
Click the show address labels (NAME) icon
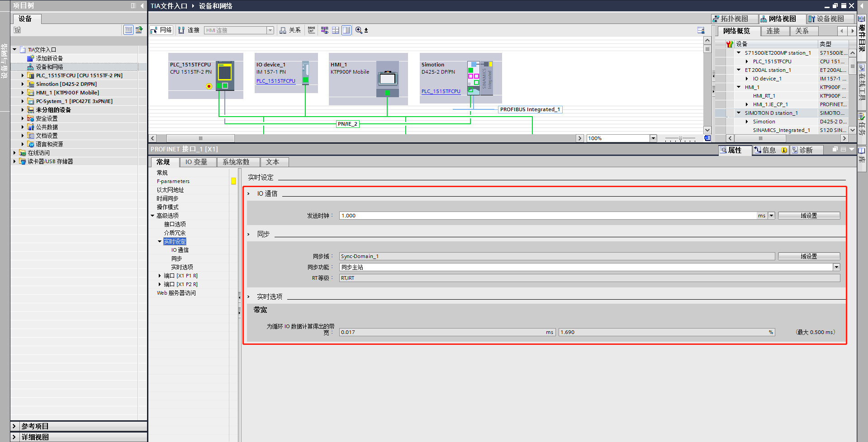(311, 30)
